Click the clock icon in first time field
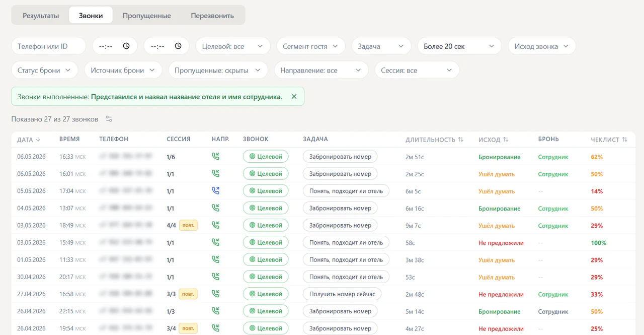The height and width of the screenshot is (335, 644). pos(126,46)
